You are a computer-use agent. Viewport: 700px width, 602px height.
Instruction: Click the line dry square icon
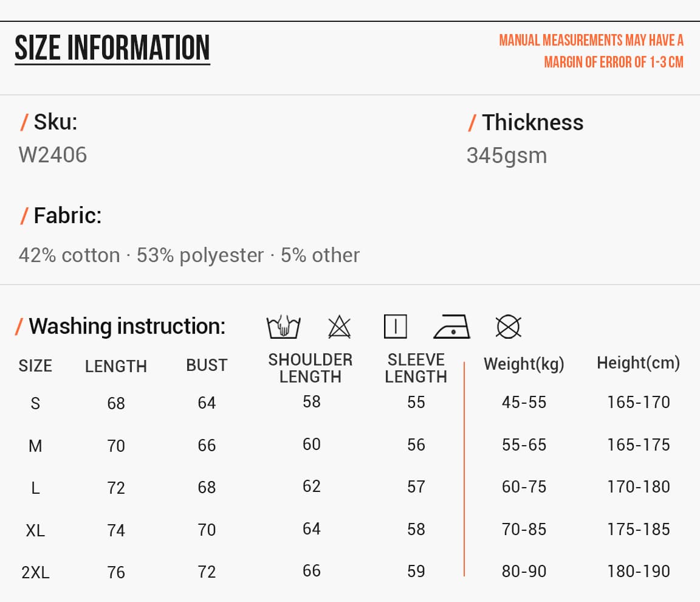click(x=395, y=327)
